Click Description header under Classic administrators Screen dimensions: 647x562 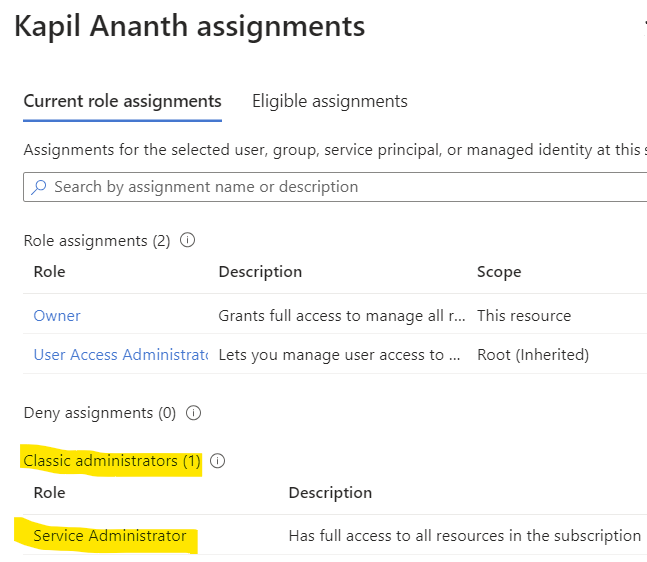[330, 493]
